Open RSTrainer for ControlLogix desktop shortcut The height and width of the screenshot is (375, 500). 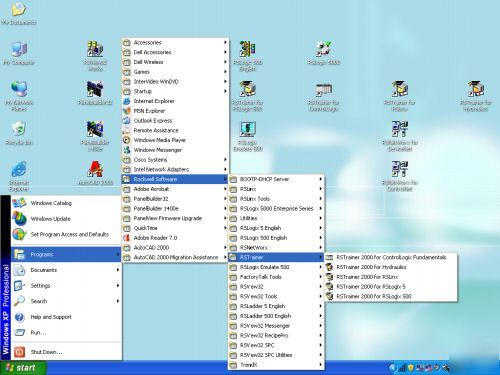coord(324,96)
